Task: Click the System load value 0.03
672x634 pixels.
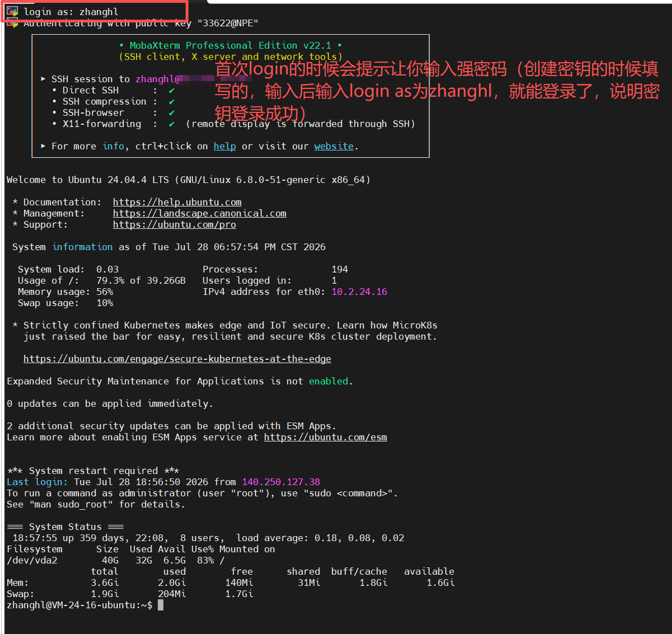Action: tap(107, 269)
